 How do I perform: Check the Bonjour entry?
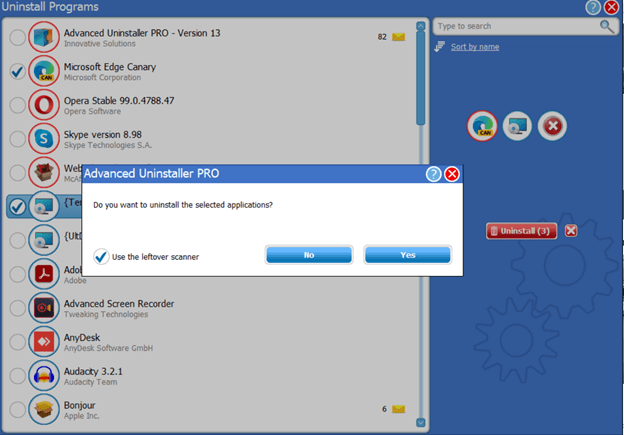[x=18, y=410]
